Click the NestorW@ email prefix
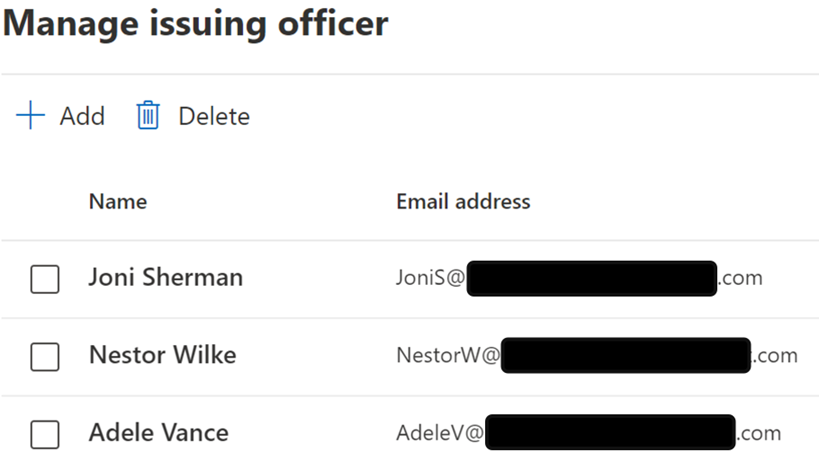819x470 pixels. coord(448,356)
